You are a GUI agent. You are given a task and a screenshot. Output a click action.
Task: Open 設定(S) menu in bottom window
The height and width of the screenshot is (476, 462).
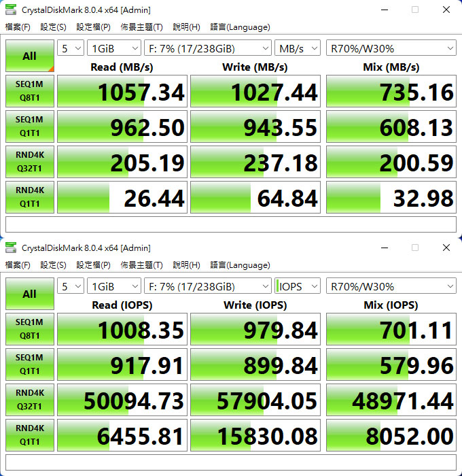[x=53, y=265]
